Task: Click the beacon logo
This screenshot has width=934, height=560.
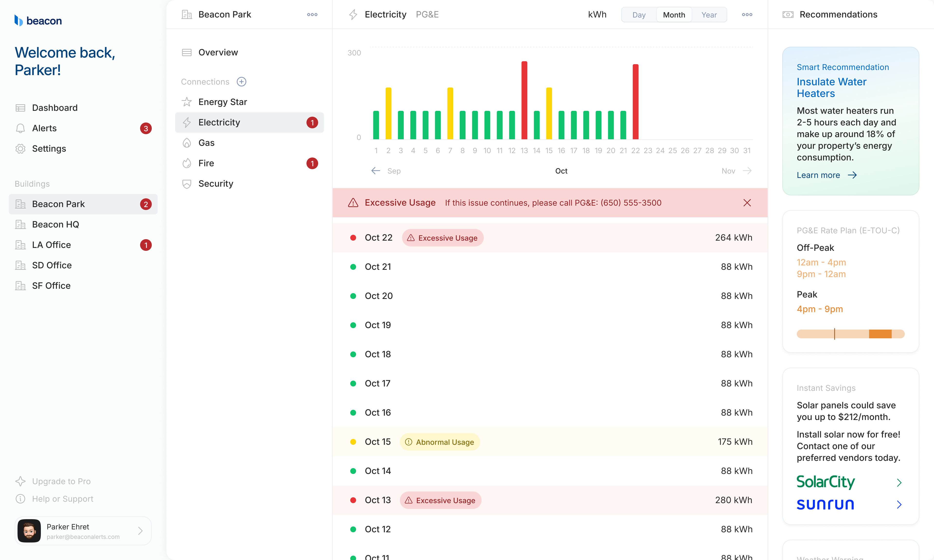Action: [38, 20]
